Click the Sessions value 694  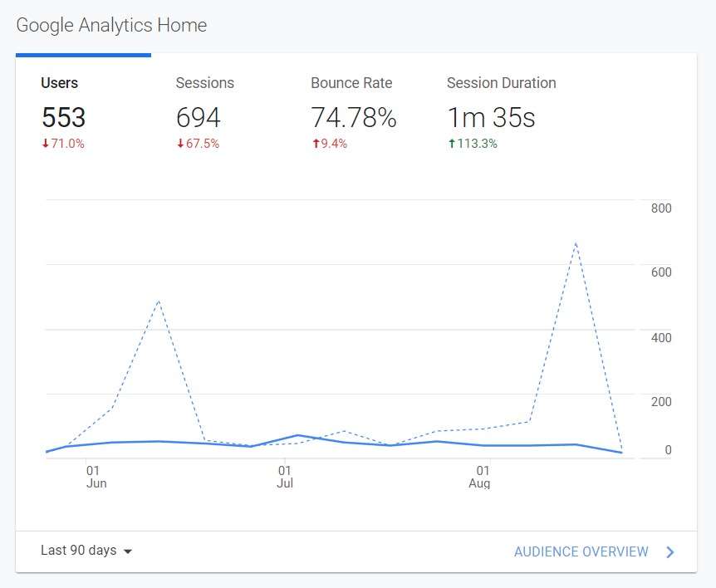199,117
